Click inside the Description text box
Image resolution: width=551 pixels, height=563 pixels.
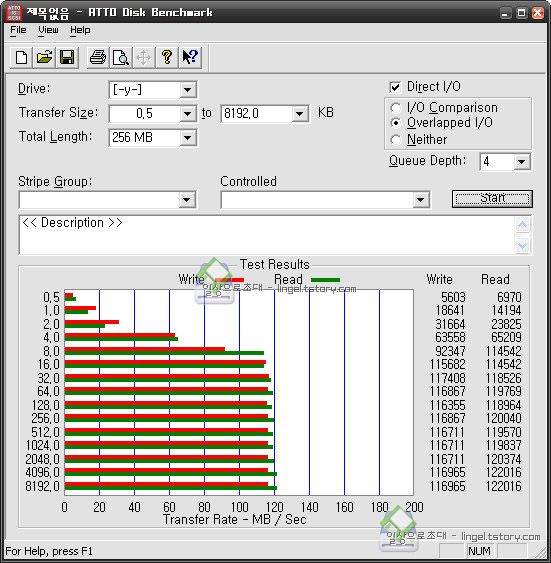coord(267,235)
